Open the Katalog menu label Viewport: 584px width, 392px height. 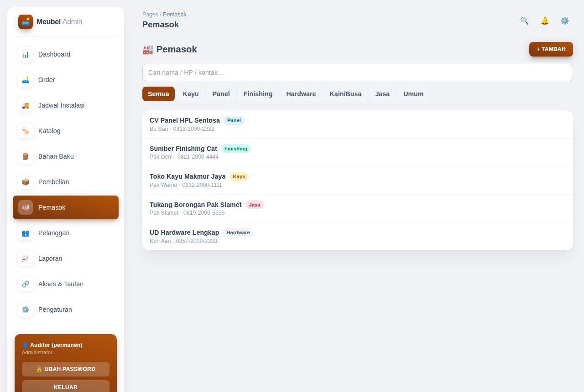49,131
